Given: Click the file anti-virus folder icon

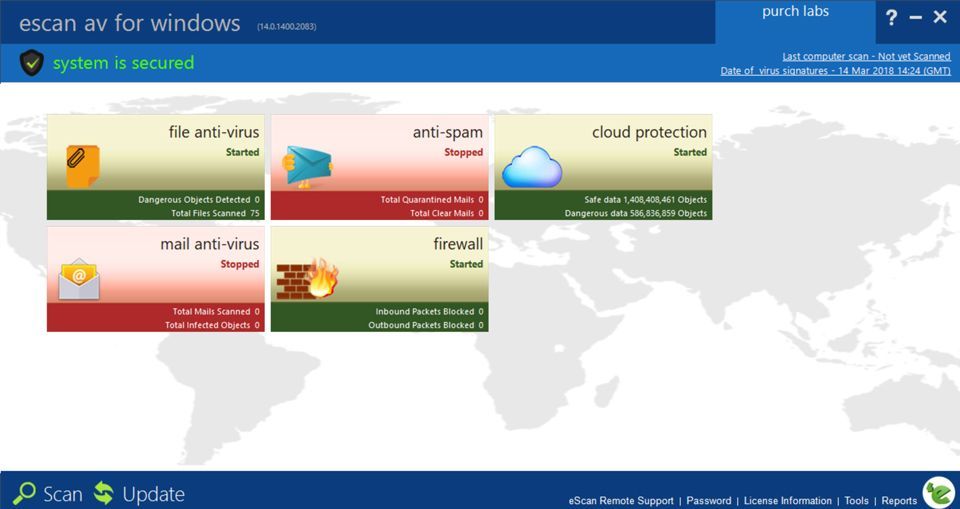Looking at the screenshot, I should click(83, 166).
